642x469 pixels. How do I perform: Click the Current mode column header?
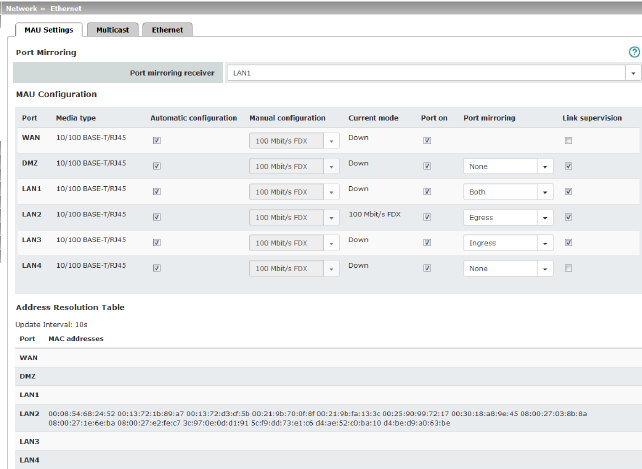click(x=373, y=118)
